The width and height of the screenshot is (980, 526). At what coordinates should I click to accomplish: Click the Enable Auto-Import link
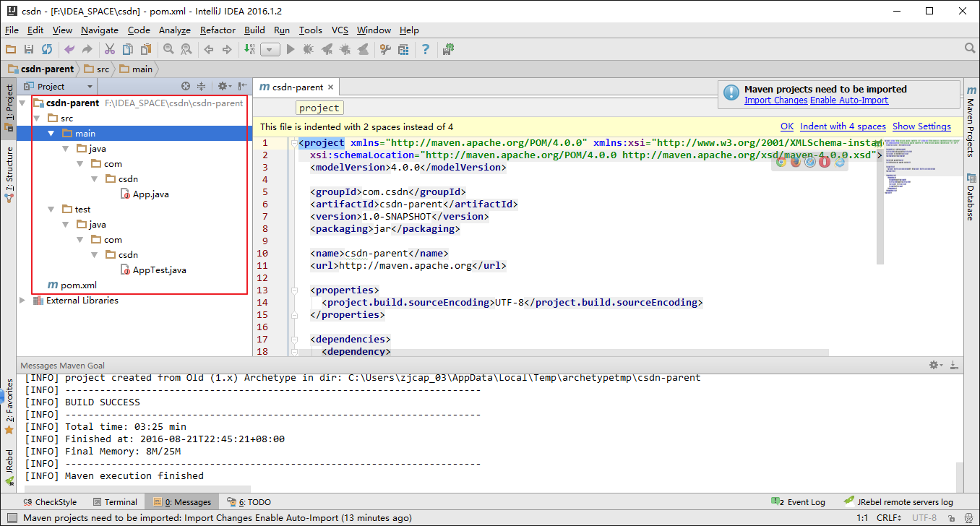(849, 100)
